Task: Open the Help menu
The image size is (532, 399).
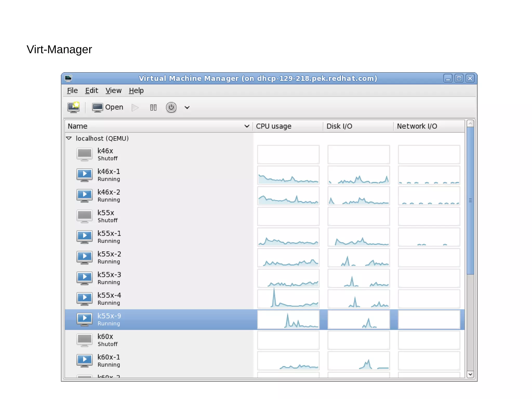Action: click(x=136, y=90)
